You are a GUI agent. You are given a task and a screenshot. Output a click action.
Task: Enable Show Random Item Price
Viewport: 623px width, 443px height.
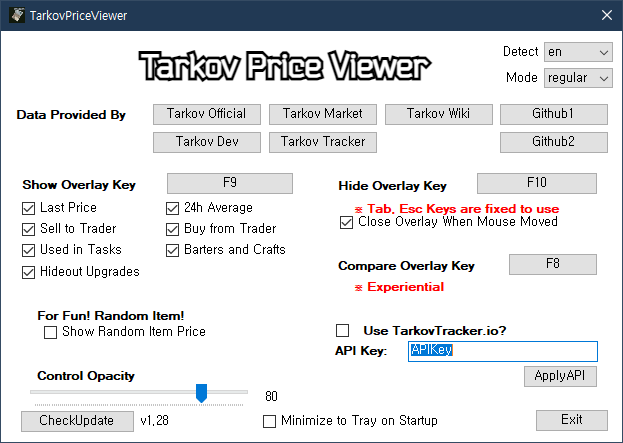pyautogui.click(x=50, y=332)
